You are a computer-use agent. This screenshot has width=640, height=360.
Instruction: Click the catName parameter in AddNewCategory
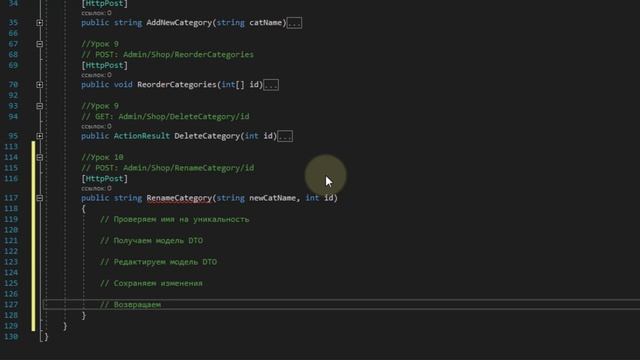point(266,23)
